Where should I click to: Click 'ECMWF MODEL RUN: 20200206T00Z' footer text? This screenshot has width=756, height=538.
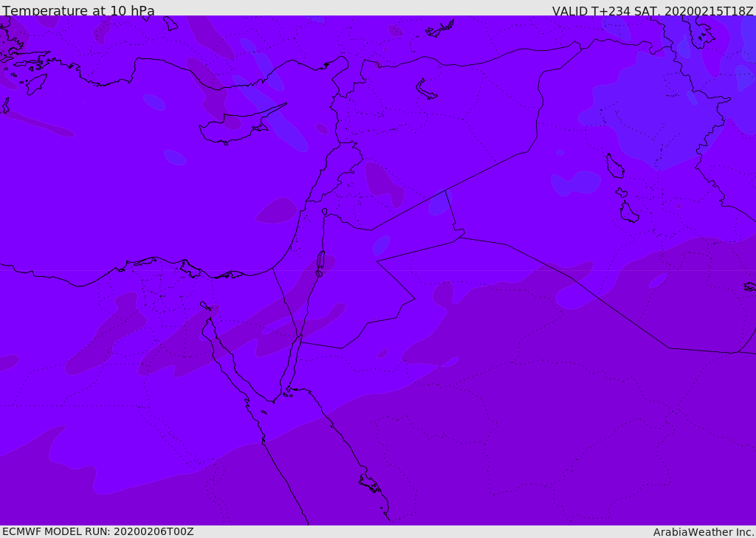coord(98,531)
